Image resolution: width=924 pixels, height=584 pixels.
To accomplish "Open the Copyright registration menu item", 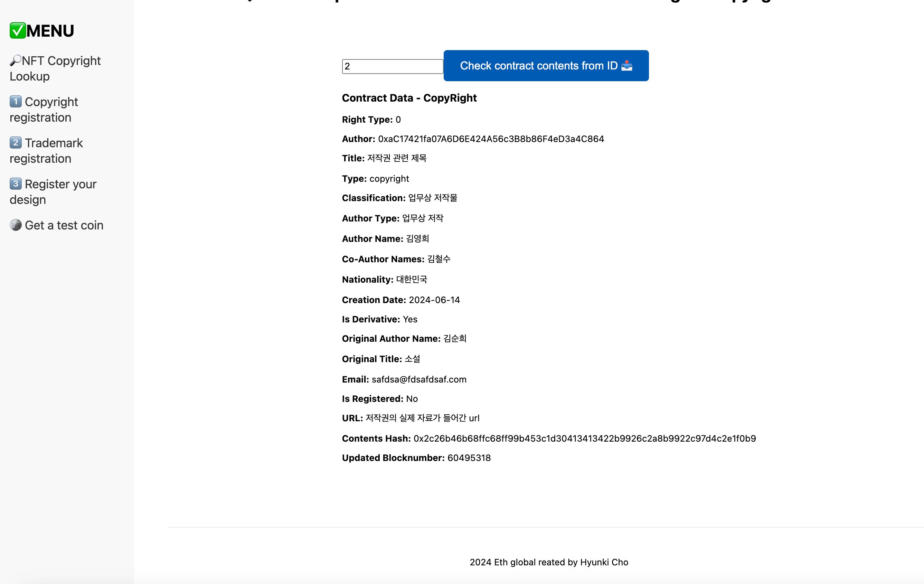I will (x=44, y=109).
